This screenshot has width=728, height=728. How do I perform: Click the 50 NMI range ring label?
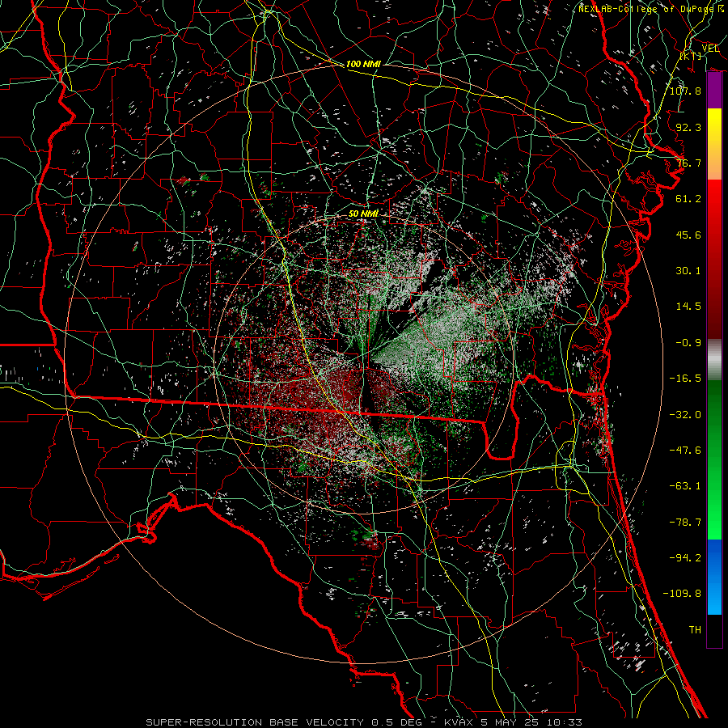click(363, 214)
